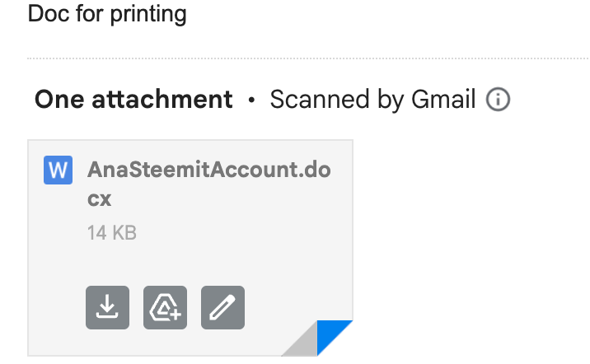Image resolution: width=590 pixels, height=364 pixels.
Task: Click the dotted separator line above attachments
Action: pyautogui.click(x=308, y=58)
